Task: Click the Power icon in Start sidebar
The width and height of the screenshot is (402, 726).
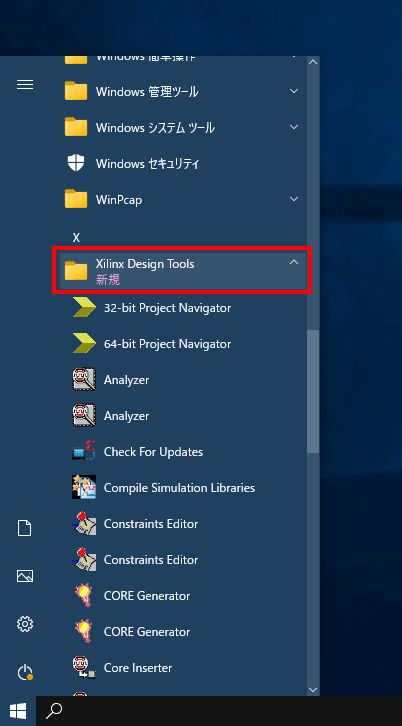Action: click(25, 672)
